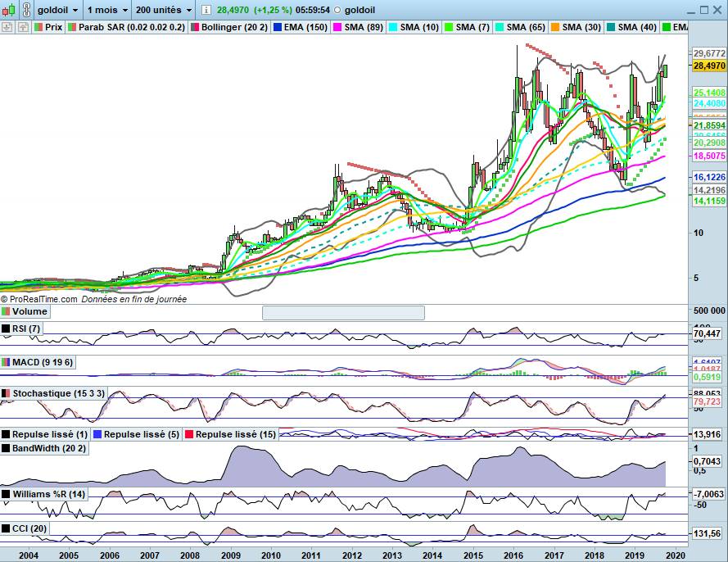Click the Repulse value 13,916
The height and width of the screenshot is (562, 728).
pos(707,435)
